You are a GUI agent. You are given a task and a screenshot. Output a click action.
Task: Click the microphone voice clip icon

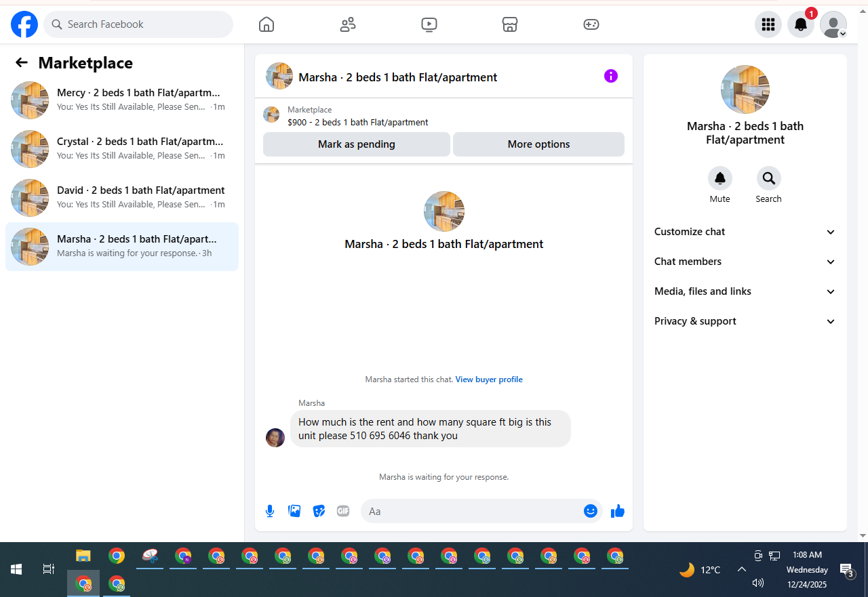tap(270, 511)
